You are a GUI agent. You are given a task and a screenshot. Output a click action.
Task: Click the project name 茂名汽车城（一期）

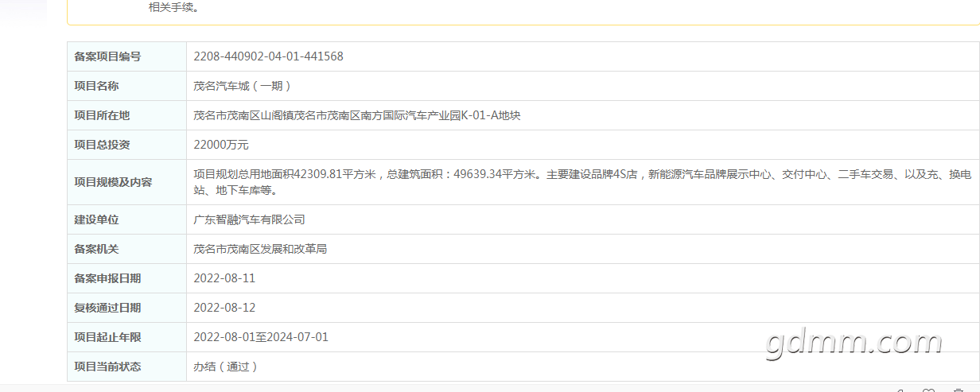(243, 86)
